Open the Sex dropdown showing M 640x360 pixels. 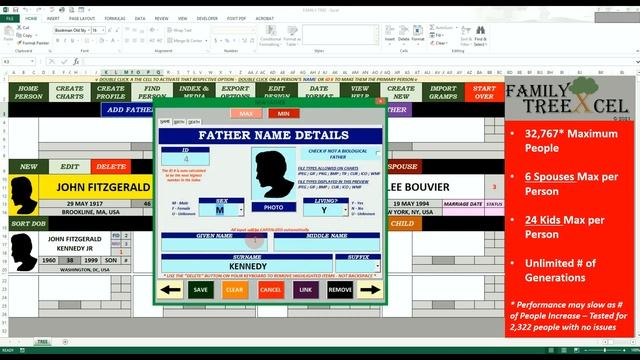(241, 210)
